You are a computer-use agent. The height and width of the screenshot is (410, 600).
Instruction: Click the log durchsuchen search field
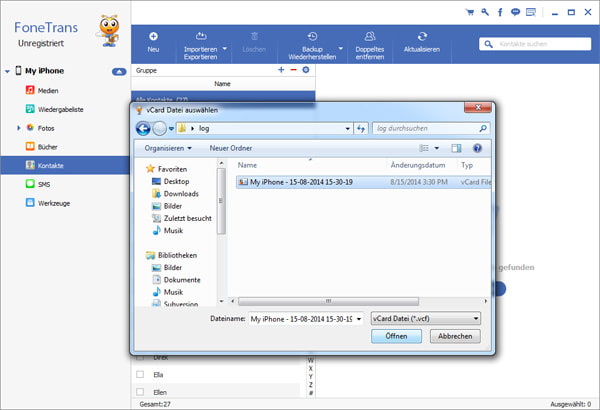431,129
